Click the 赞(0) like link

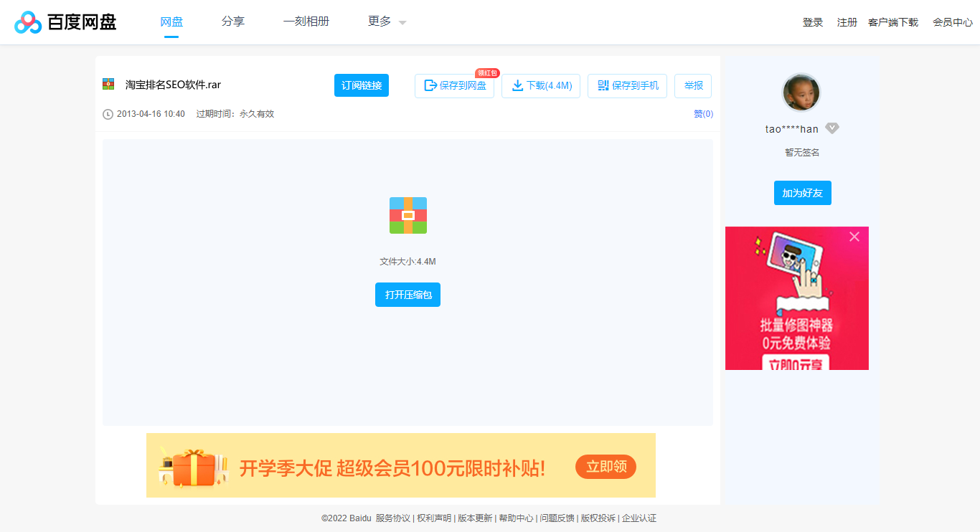click(x=703, y=113)
